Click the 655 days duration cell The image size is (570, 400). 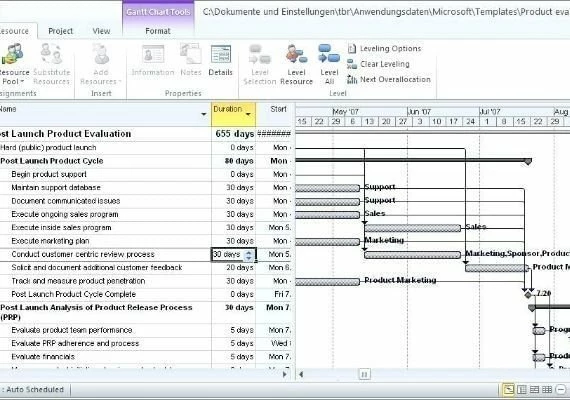click(233, 134)
